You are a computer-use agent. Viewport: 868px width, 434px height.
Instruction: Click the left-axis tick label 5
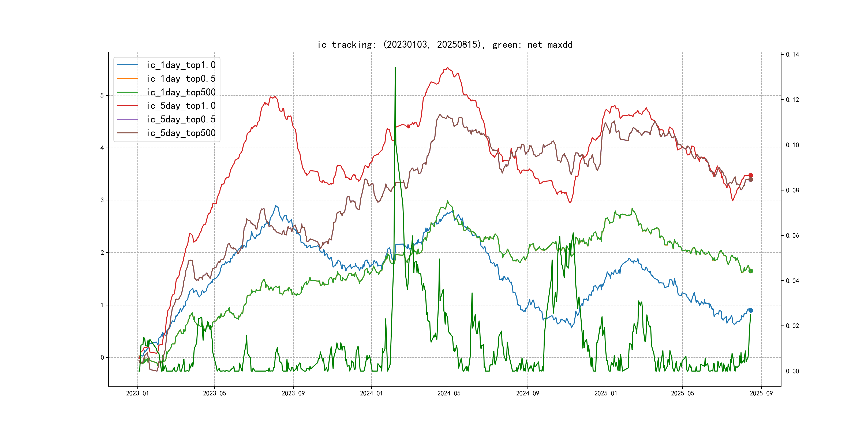[x=102, y=95]
